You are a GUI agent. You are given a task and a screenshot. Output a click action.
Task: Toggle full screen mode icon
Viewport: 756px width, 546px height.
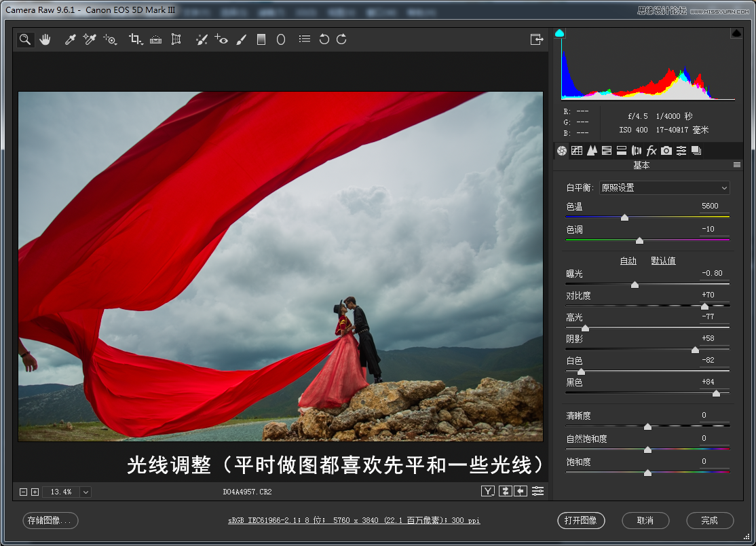537,39
